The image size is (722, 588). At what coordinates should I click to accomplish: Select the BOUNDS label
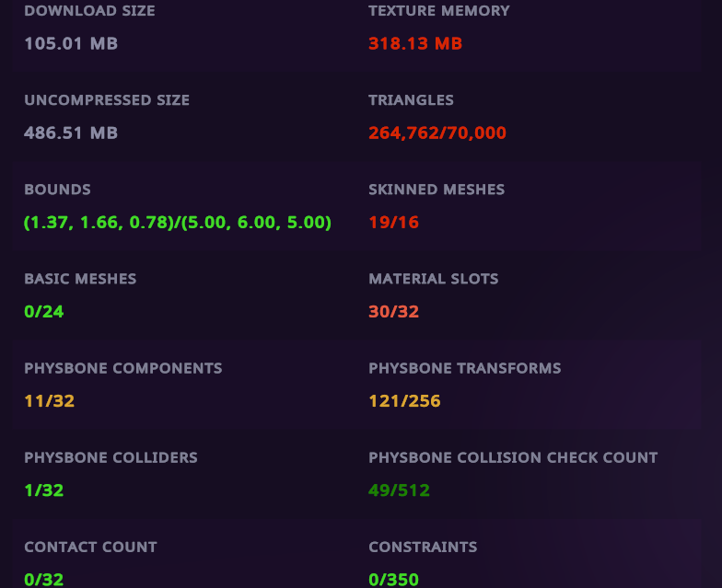tap(57, 190)
